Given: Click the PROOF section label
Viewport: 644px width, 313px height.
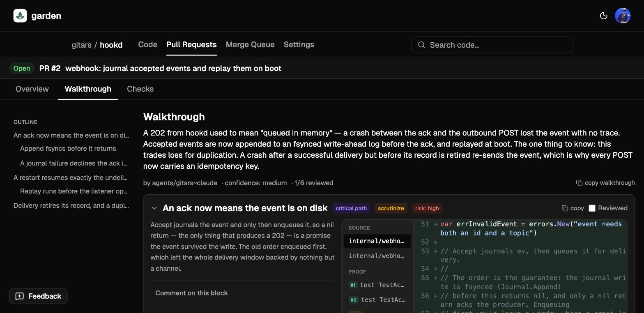Looking at the screenshot, I should click(x=357, y=272).
